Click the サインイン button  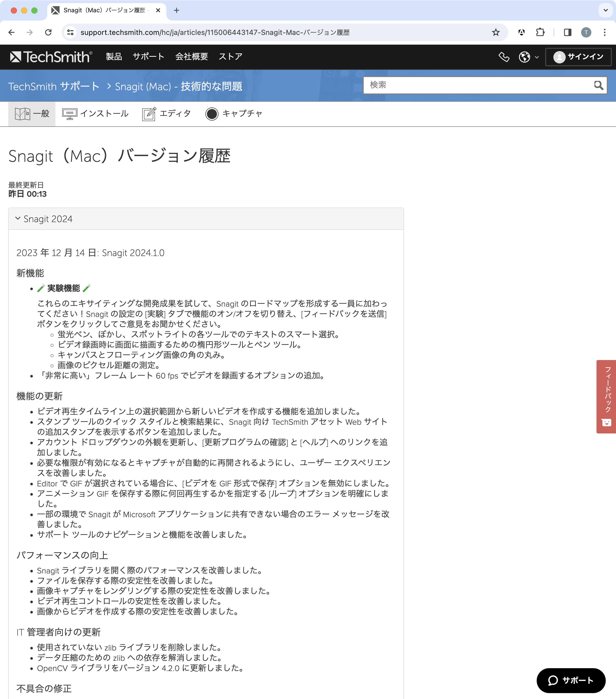578,57
